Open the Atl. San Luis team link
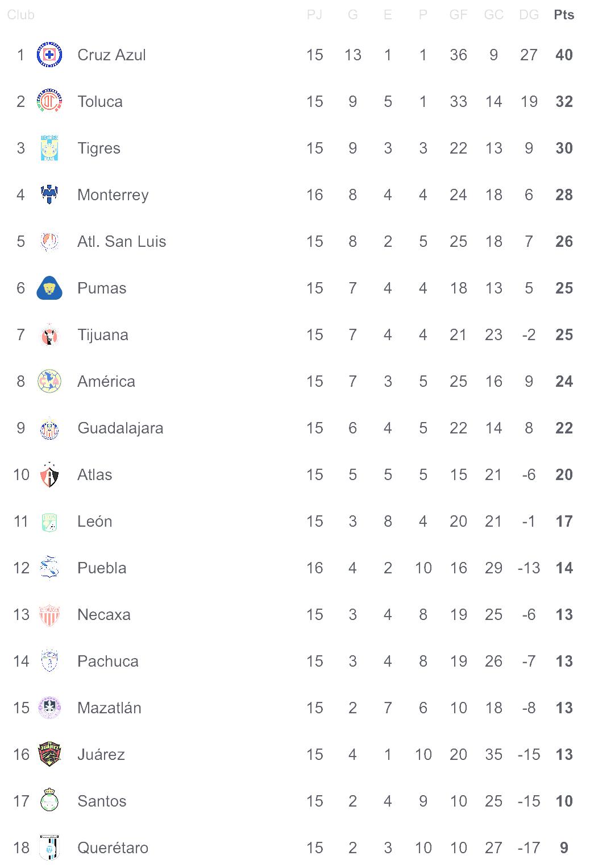 pos(122,242)
